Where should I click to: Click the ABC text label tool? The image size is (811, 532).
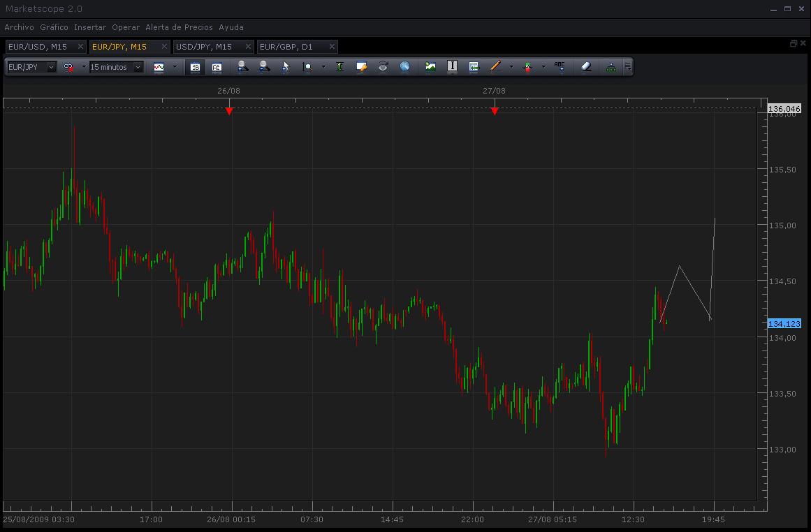pyautogui.click(x=559, y=67)
